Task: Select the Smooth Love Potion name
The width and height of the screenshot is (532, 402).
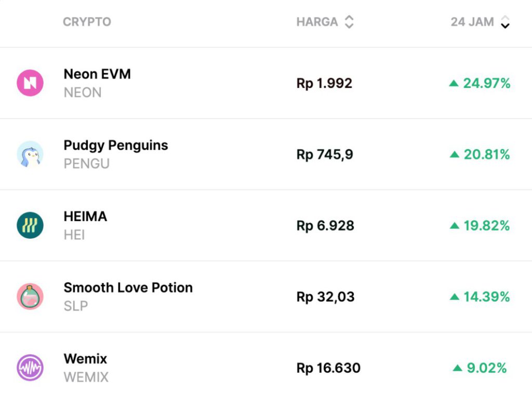Action: tap(128, 288)
